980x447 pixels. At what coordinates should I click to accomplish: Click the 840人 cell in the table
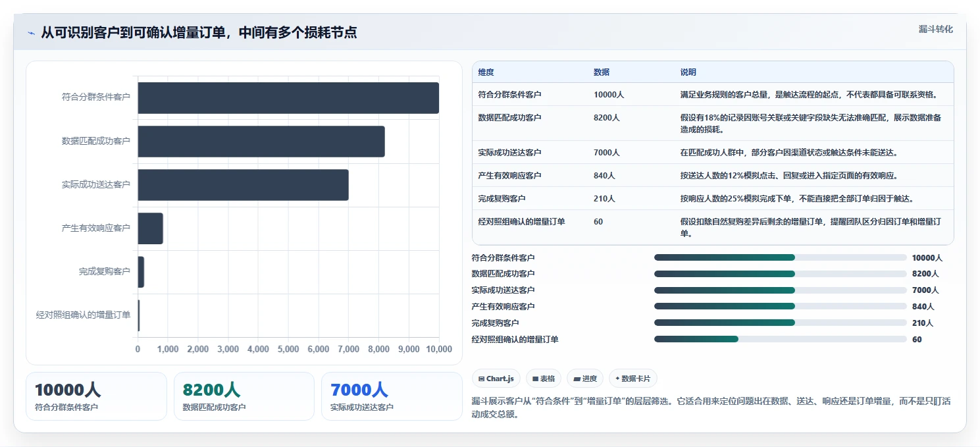[x=604, y=176]
